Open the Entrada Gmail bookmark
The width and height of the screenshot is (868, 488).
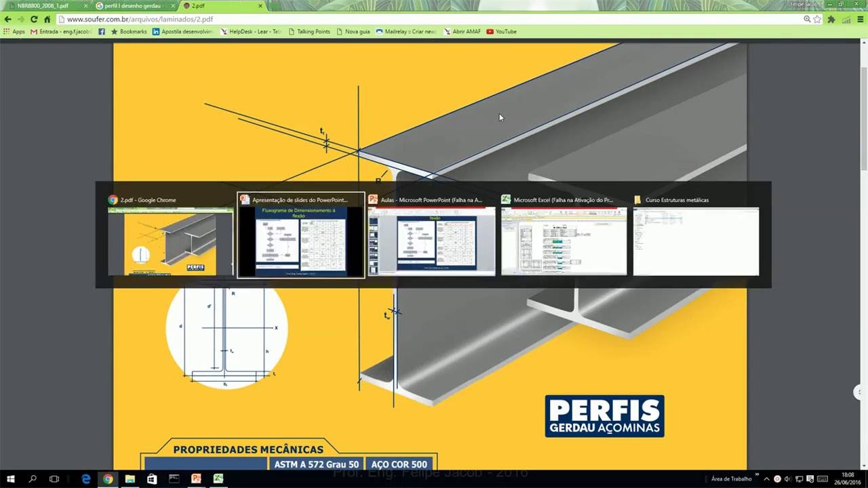(60, 31)
